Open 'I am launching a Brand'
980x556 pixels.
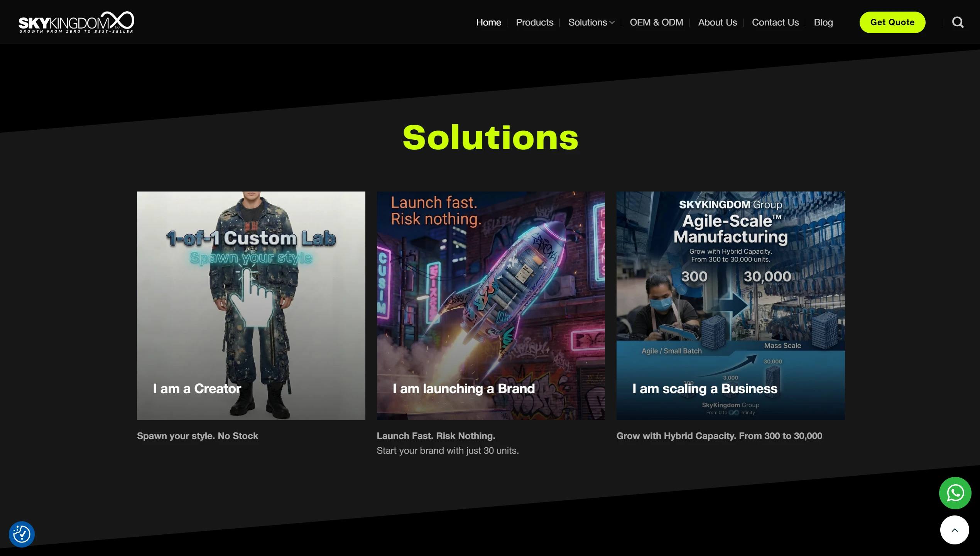point(490,306)
